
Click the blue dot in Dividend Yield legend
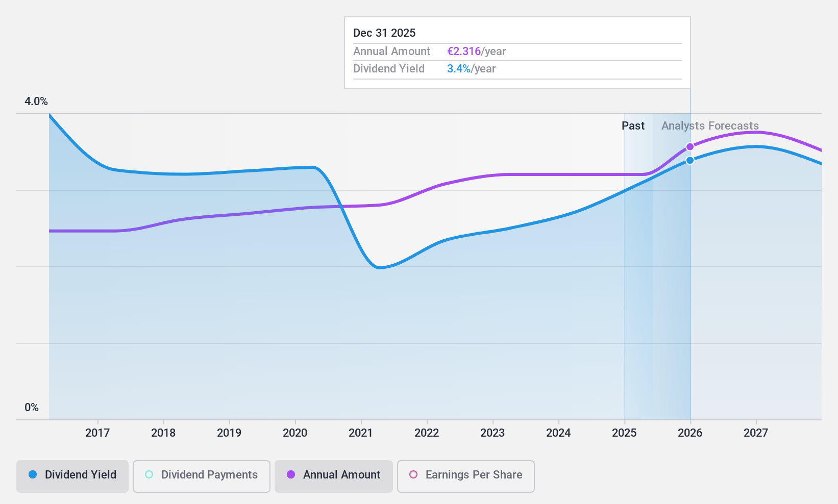[33, 475]
